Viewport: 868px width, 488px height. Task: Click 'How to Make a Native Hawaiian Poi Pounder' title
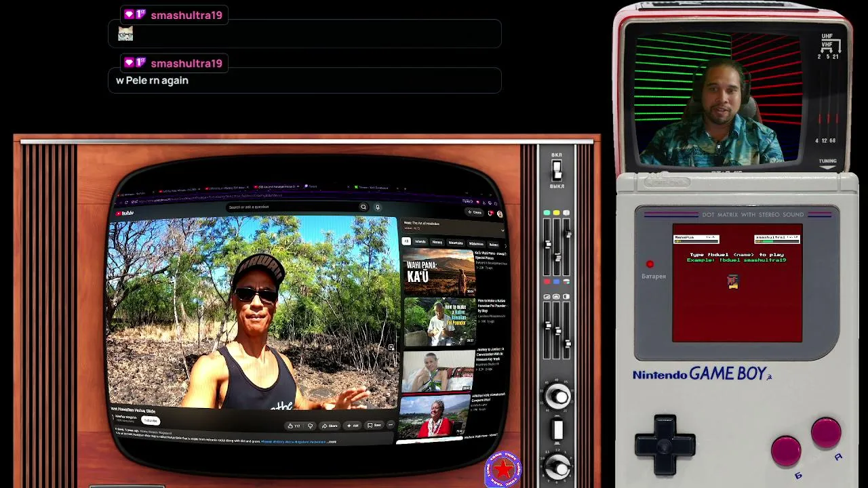[x=492, y=307]
